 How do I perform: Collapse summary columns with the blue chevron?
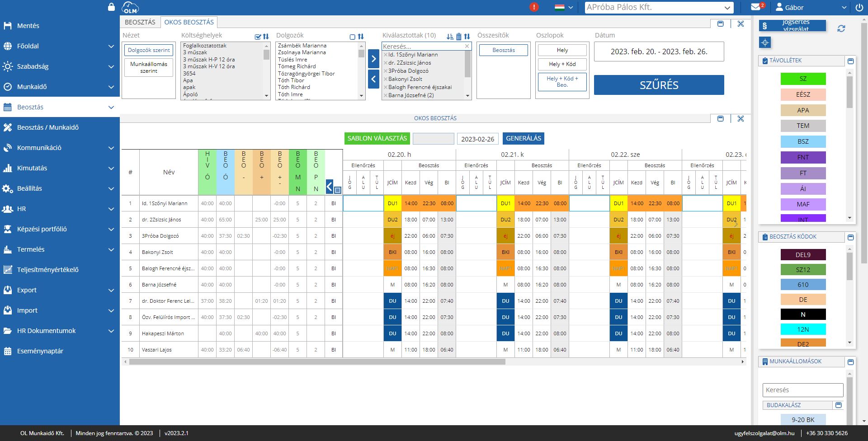coord(330,186)
